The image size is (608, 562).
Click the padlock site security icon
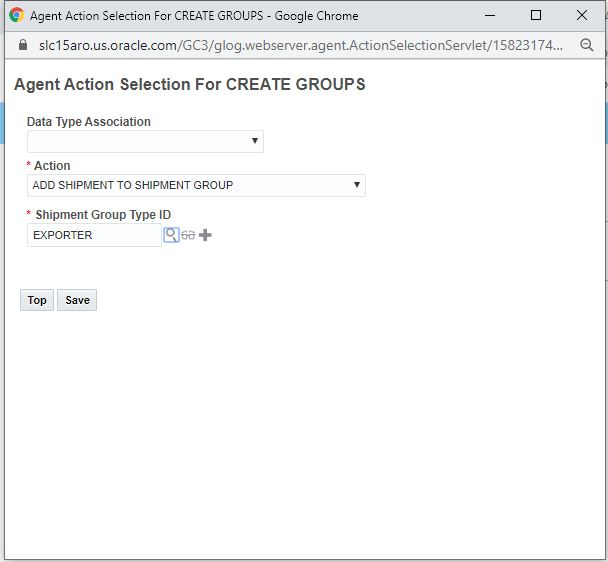click(24, 46)
